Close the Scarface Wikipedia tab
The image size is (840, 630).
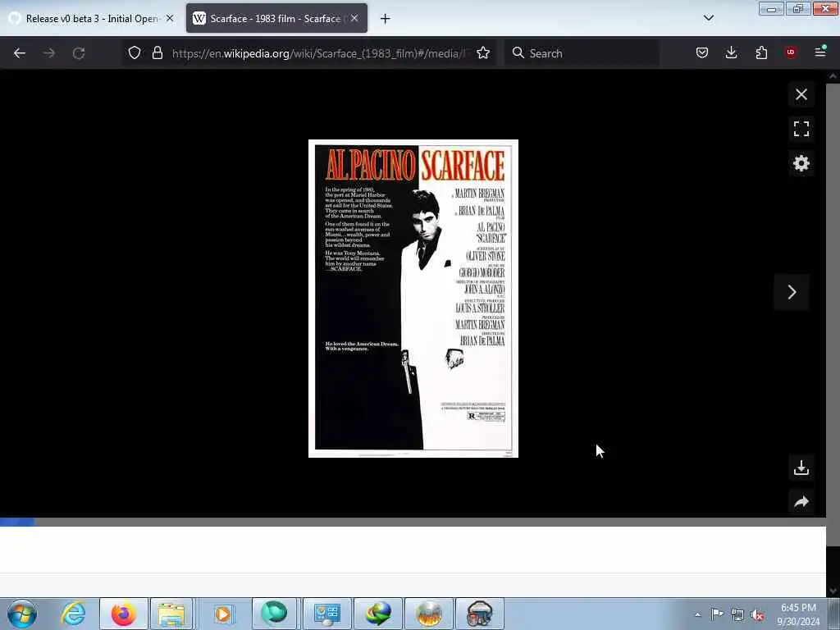tap(354, 18)
